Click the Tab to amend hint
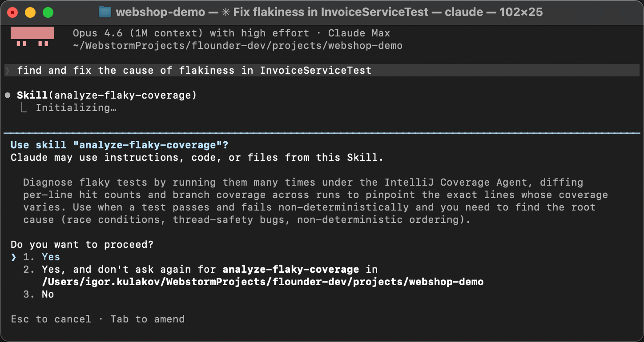 tap(148, 319)
